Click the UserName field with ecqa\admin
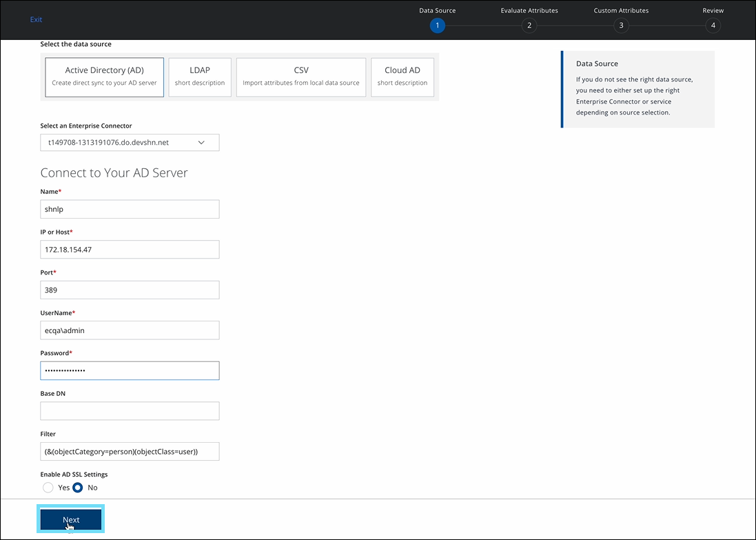The height and width of the screenshot is (540, 756). (130, 330)
